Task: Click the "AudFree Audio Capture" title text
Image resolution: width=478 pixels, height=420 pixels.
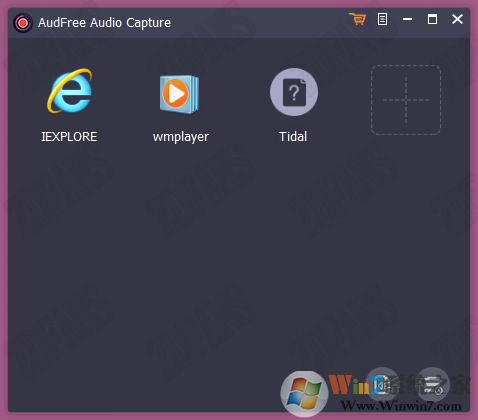Action: (x=104, y=23)
